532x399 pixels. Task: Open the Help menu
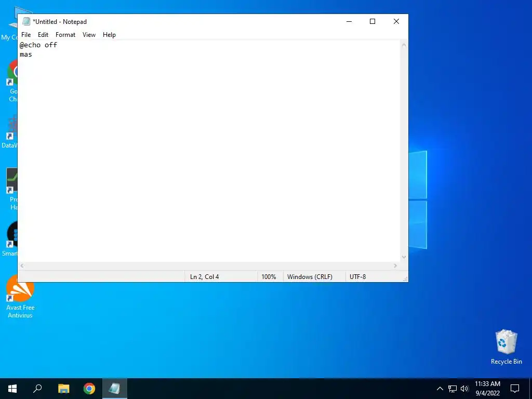click(109, 35)
